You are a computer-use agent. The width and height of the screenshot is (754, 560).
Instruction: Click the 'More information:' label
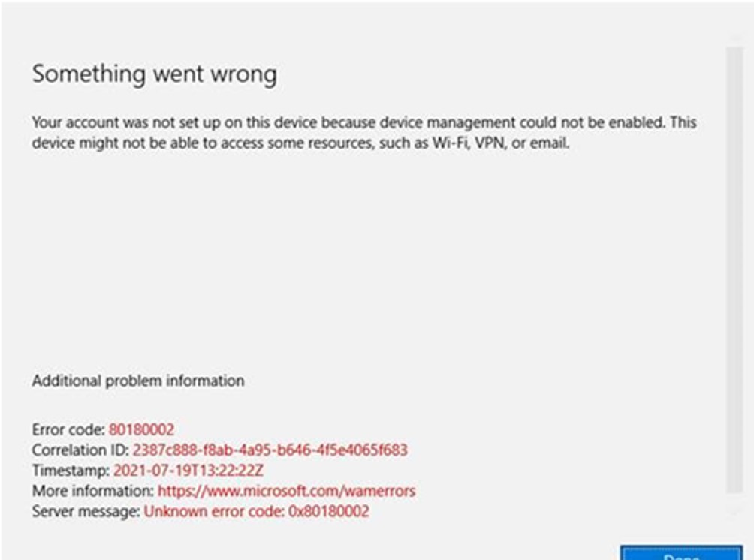pos(93,491)
